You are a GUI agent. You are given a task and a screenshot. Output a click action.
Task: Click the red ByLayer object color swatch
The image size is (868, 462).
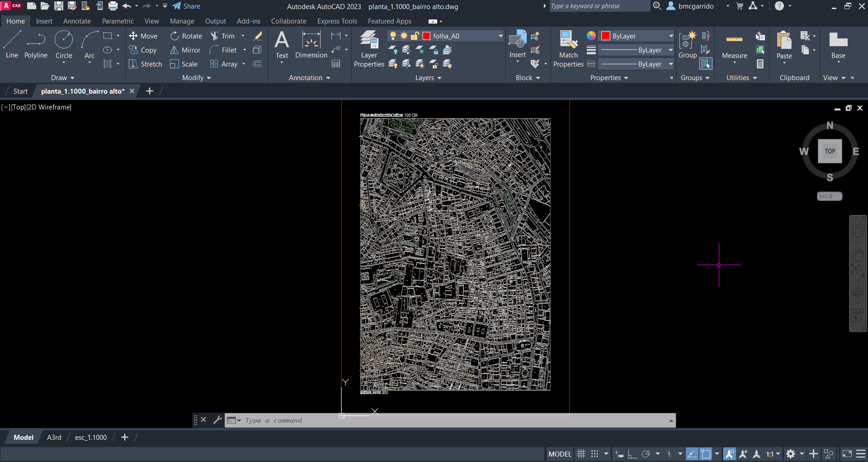[606, 36]
